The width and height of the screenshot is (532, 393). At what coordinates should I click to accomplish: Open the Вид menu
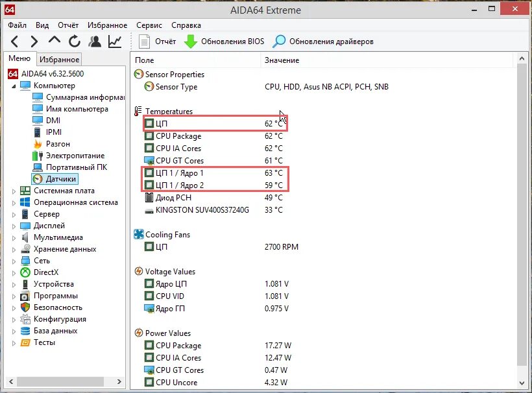coord(42,25)
